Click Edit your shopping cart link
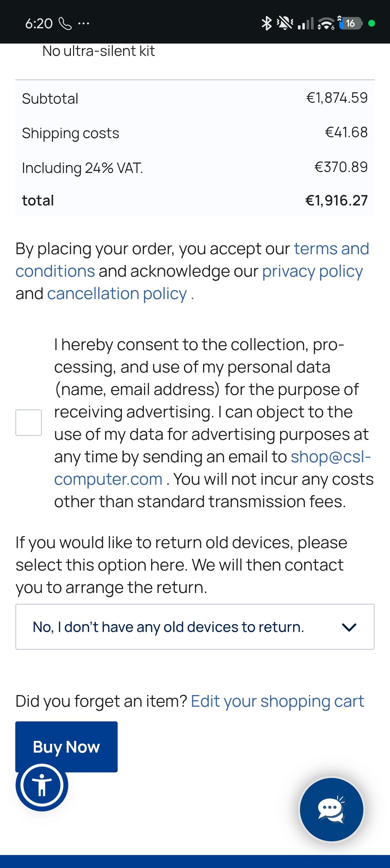The width and height of the screenshot is (390, 868). click(278, 701)
